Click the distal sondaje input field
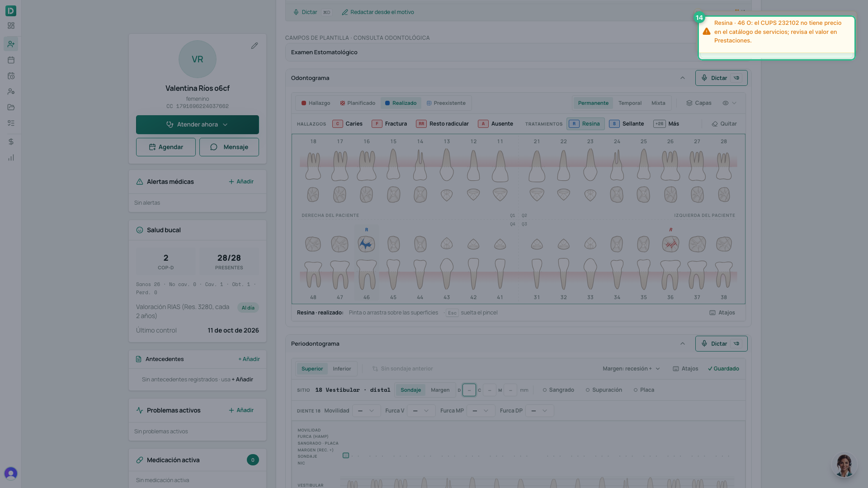Image resolution: width=868 pixels, height=488 pixels. coord(469,390)
